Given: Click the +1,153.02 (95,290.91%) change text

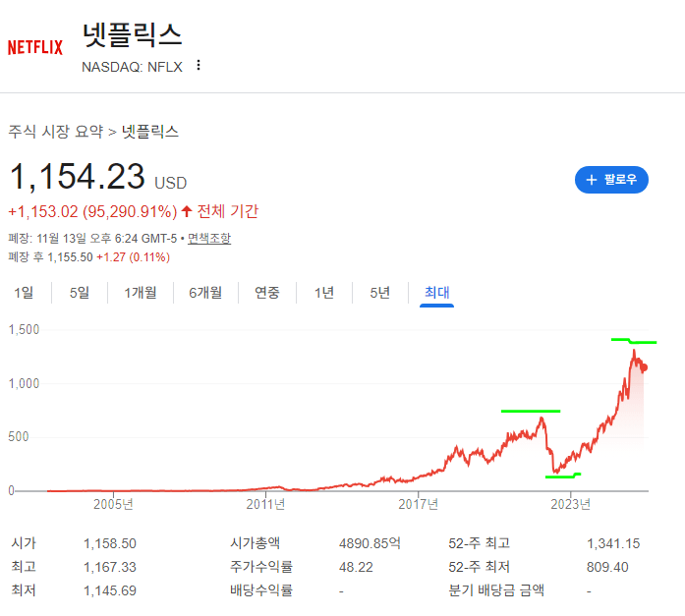Looking at the screenshot, I should [x=92, y=212].
